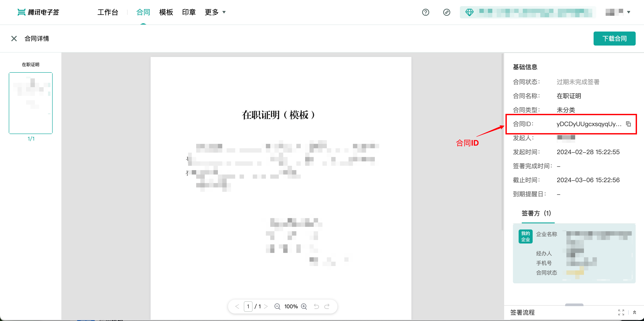Click the help question mark icon
This screenshot has width=644, height=321.
point(425,12)
